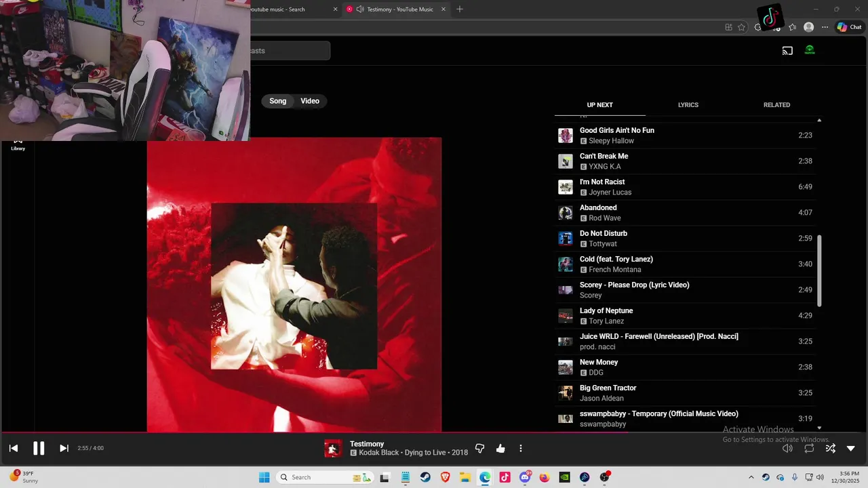Switch to Song mode
Viewport: 868px width, 488px height.
coord(278,101)
